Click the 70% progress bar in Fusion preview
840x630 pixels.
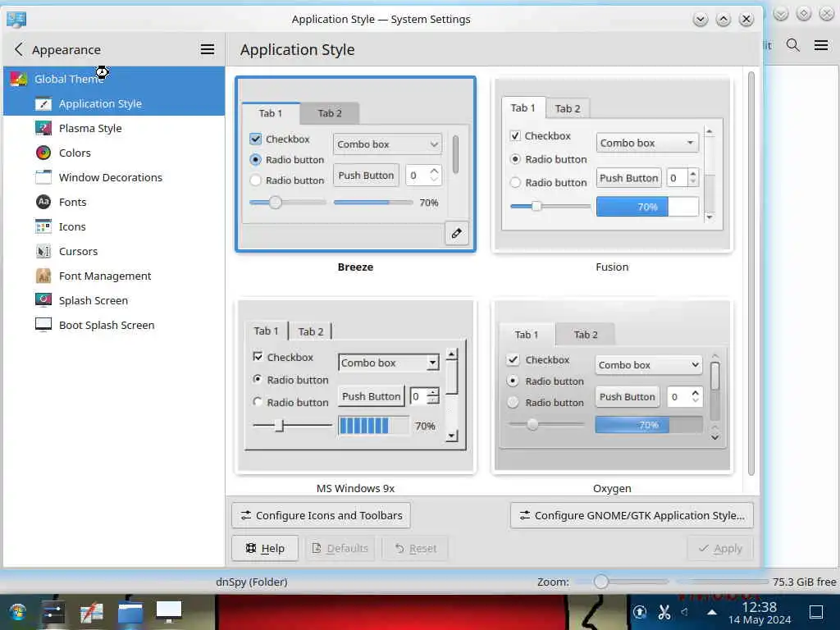(x=647, y=206)
